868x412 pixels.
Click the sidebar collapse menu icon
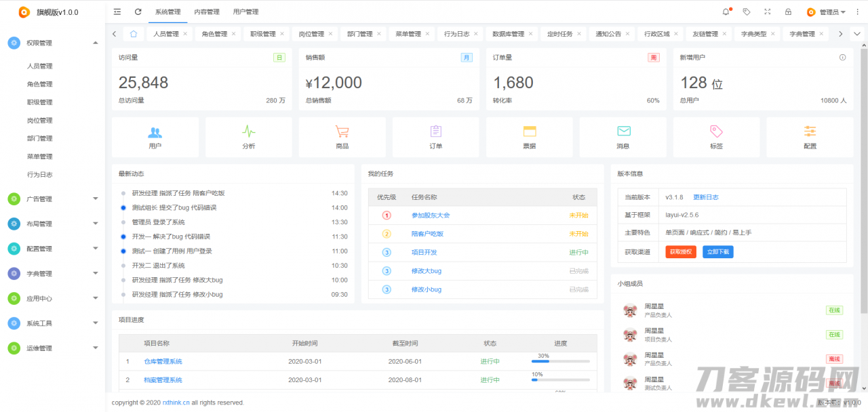[x=117, y=12]
